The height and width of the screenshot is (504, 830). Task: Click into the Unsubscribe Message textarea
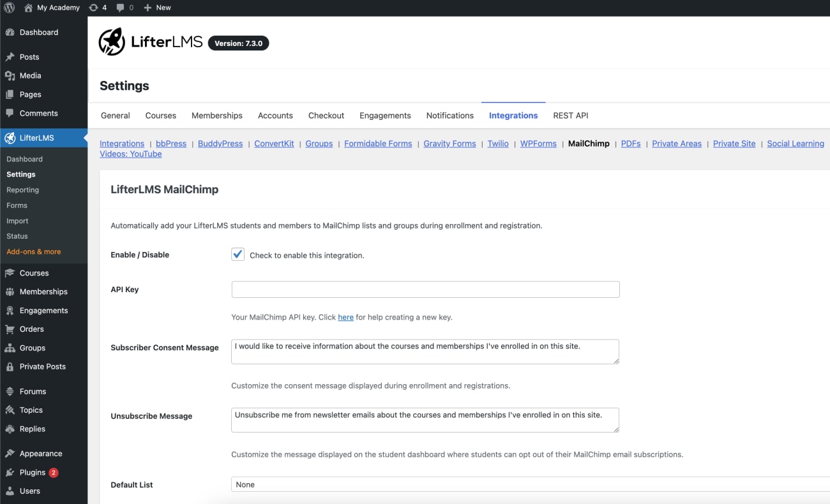(425, 420)
